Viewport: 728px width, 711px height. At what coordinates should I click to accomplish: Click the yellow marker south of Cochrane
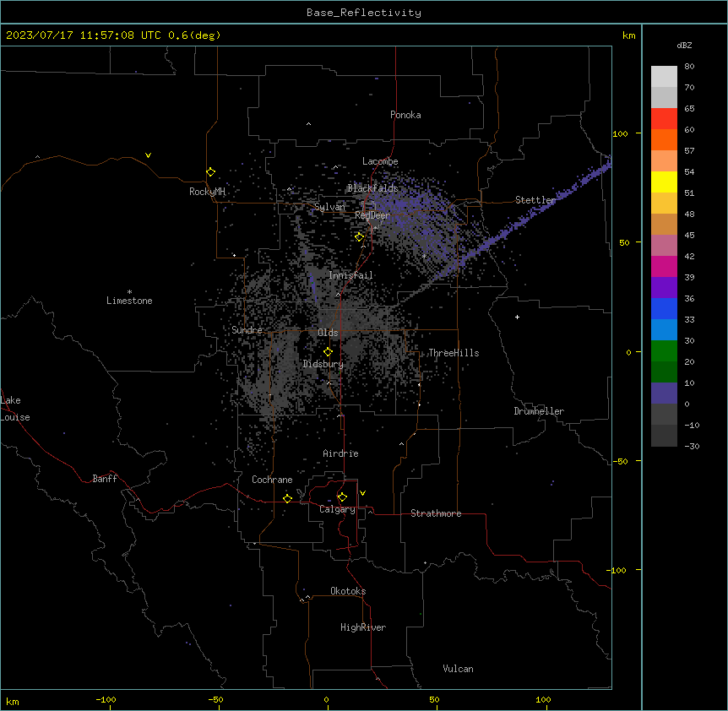point(287,498)
